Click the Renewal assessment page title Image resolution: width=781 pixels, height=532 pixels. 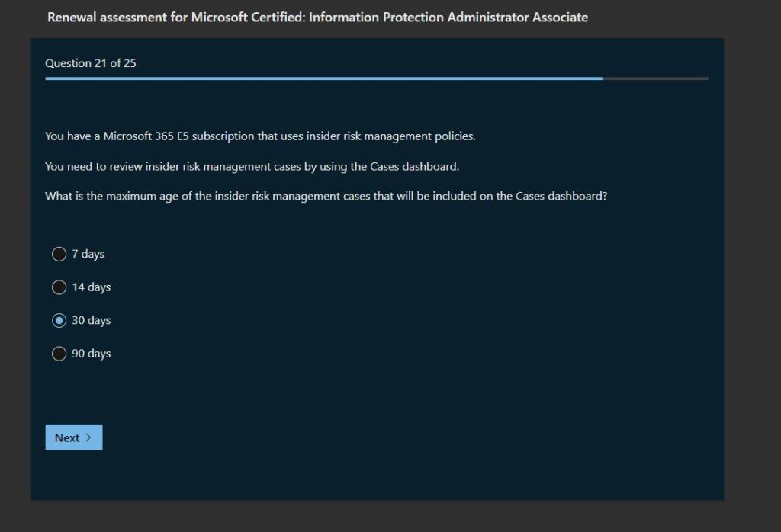tap(317, 17)
